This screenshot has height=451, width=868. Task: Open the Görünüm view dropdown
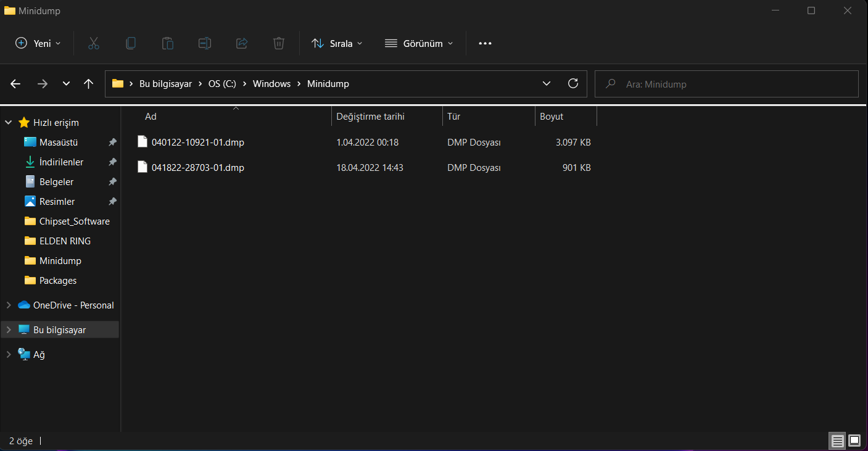coord(419,43)
